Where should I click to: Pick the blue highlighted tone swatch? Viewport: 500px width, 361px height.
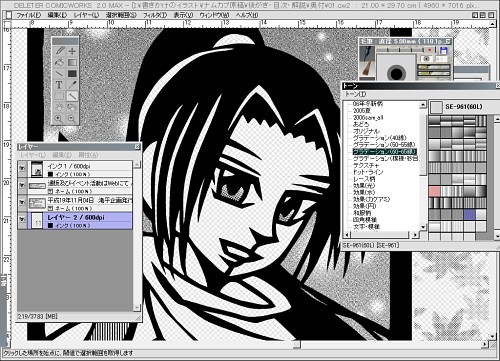pyautogui.click(x=469, y=214)
